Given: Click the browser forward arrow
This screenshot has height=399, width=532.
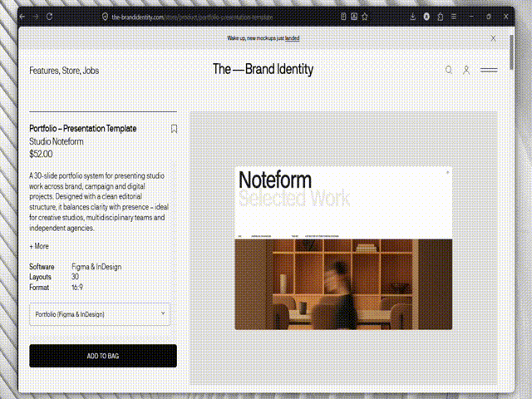Looking at the screenshot, I should pyautogui.click(x=36, y=17).
